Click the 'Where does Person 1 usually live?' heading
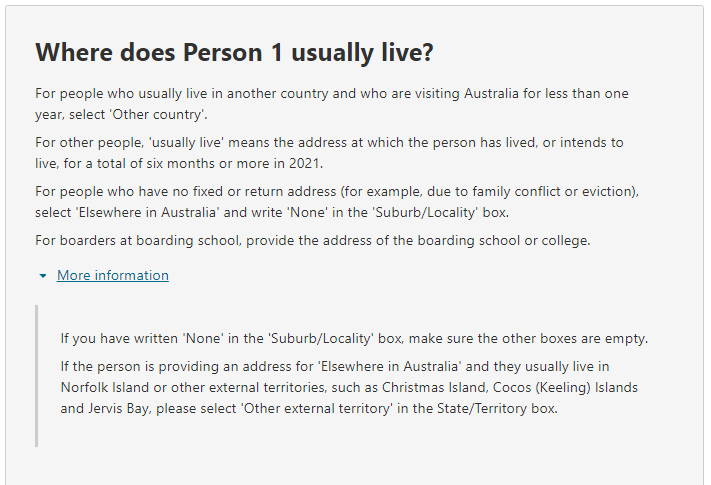 (x=234, y=52)
